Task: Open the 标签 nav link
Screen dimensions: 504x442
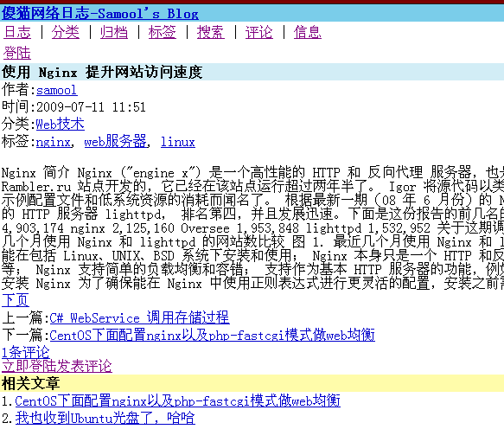Action: pyautogui.click(x=163, y=32)
